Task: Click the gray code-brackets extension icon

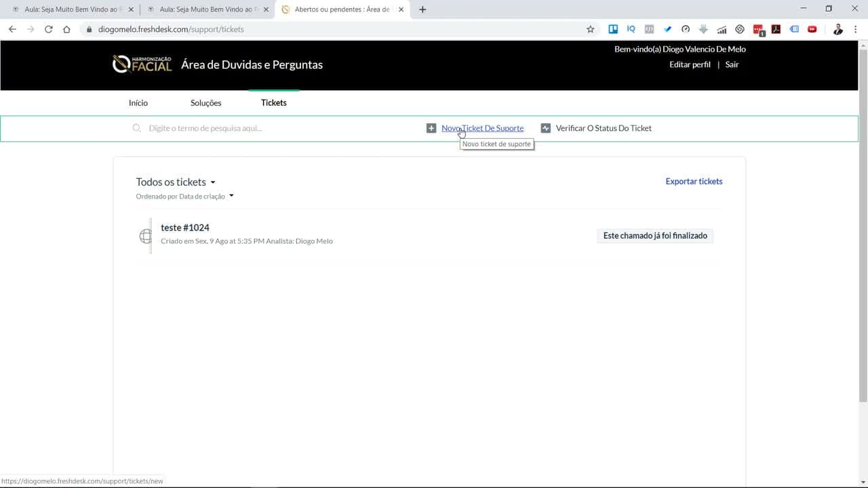Action: (649, 29)
